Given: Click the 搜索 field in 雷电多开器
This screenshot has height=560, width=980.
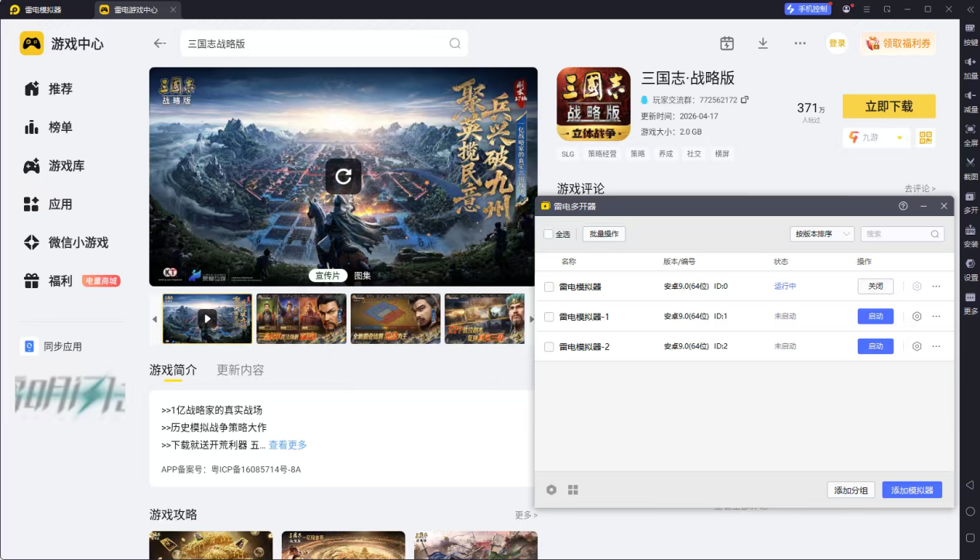Looking at the screenshot, I should click(902, 234).
